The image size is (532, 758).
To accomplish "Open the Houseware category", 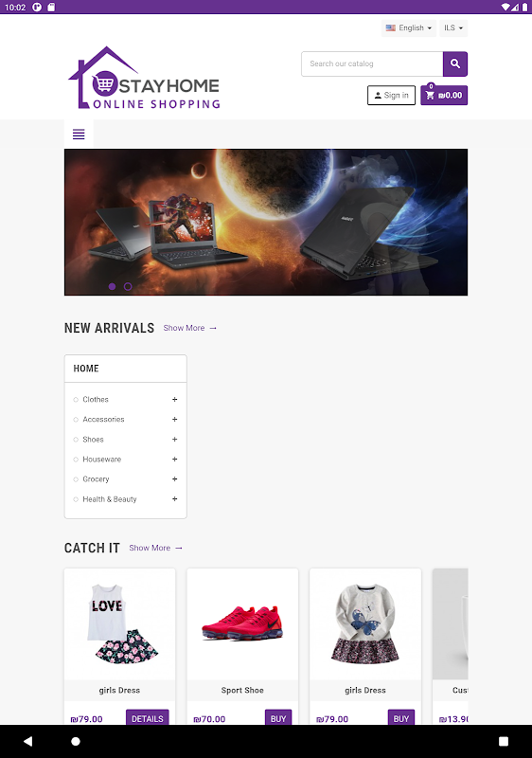I will [x=102, y=460].
